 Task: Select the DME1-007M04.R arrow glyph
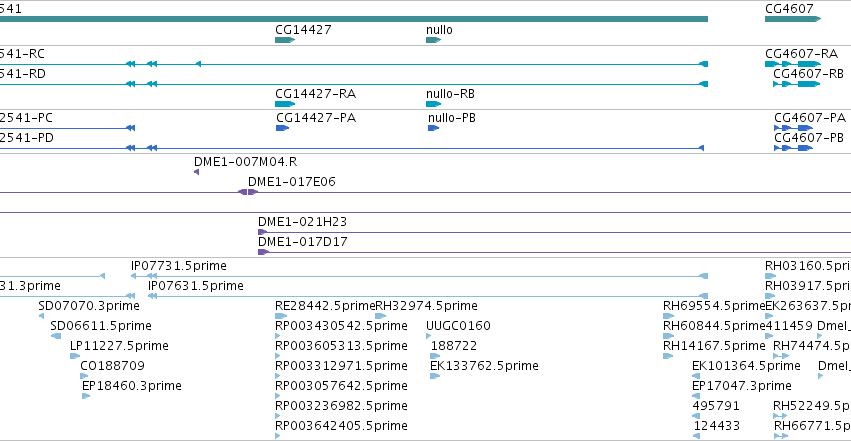[x=196, y=172]
